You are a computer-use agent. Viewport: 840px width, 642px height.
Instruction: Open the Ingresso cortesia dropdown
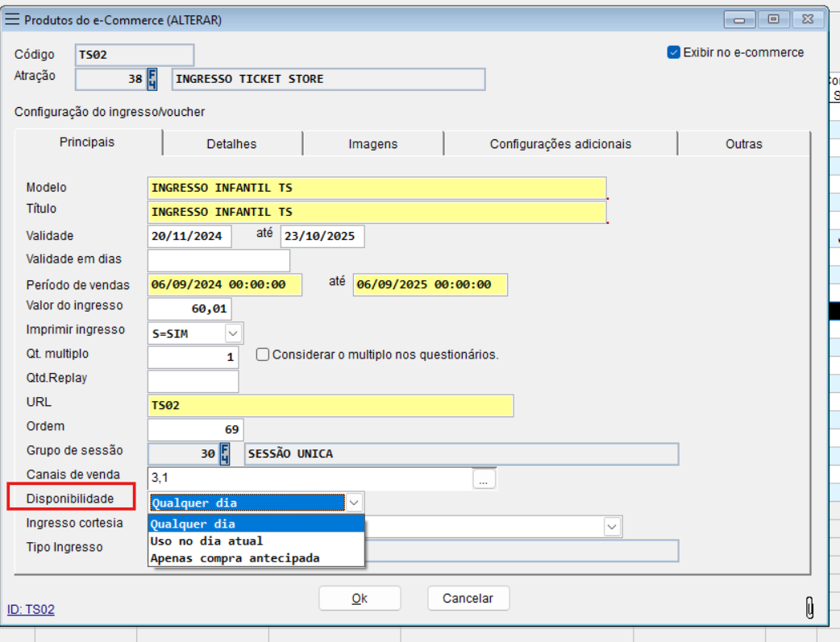[x=613, y=527]
